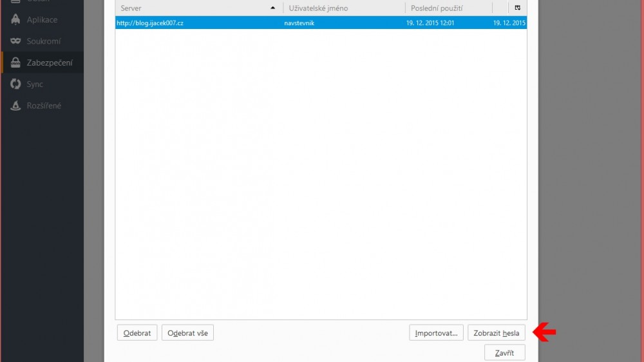Screen dimensions: 644x362
Task: Open the Aplikace preferences section
Action: tap(42, 20)
